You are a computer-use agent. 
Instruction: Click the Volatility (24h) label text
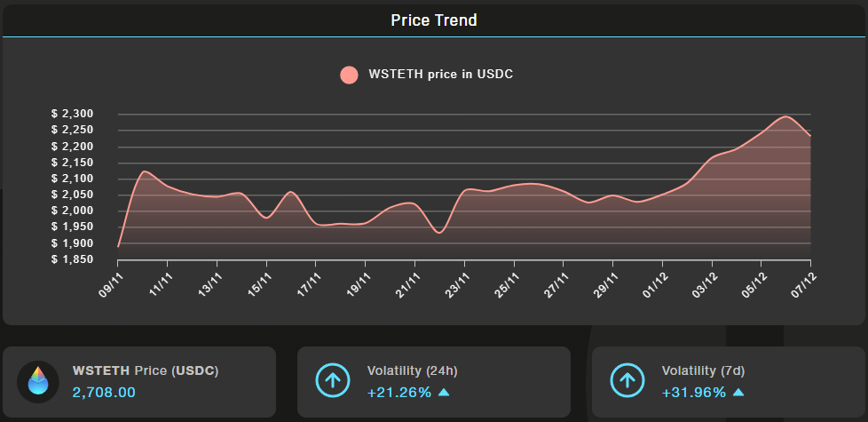click(x=412, y=370)
